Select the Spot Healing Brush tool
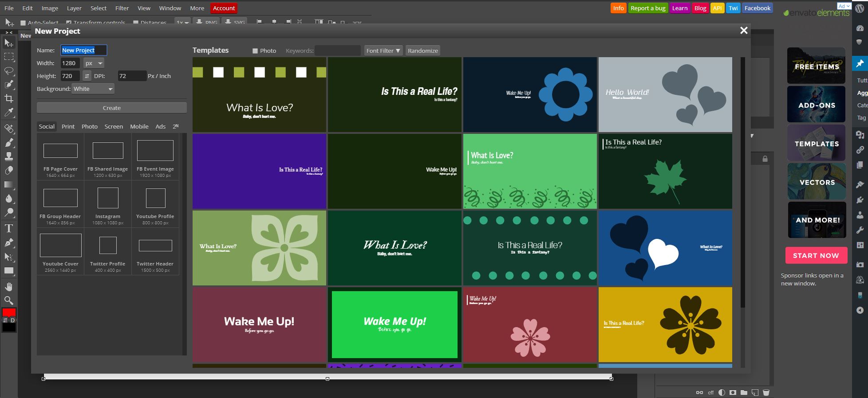Screen dimensions: 868x398 tap(9, 129)
